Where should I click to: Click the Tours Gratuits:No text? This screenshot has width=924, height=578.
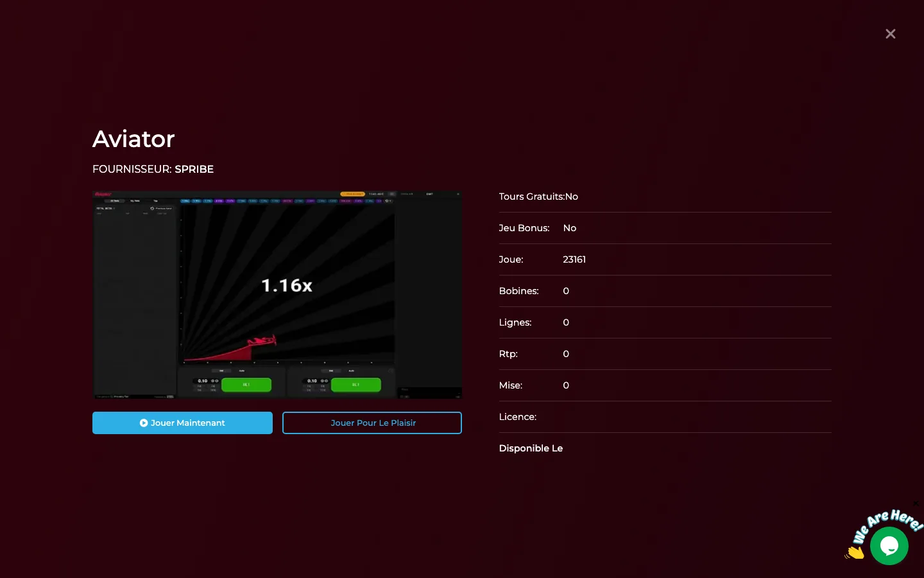tap(538, 197)
